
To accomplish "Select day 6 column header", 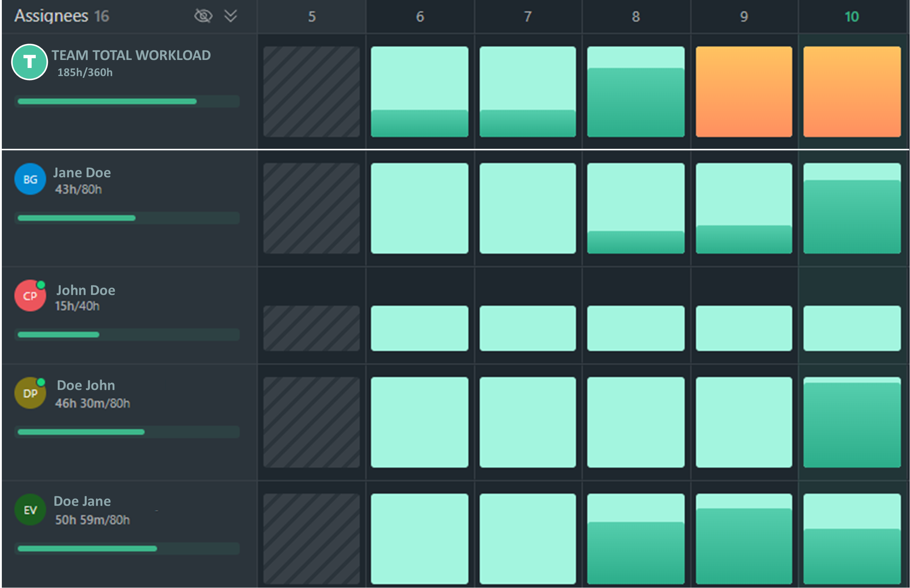I will click(420, 16).
